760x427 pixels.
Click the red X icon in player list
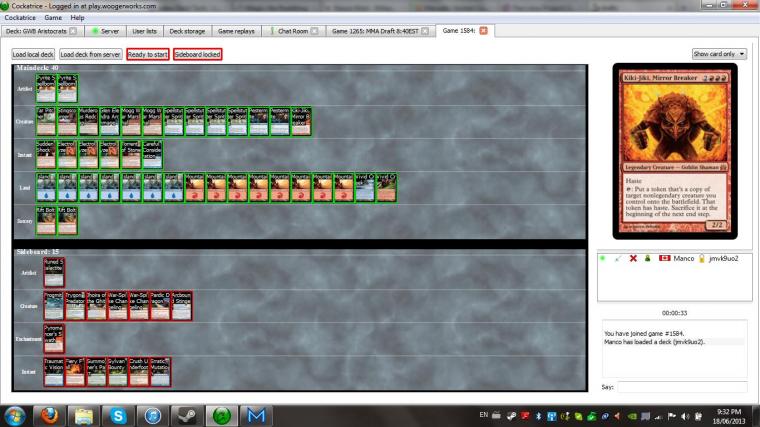pyautogui.click(x=633, y=258)
